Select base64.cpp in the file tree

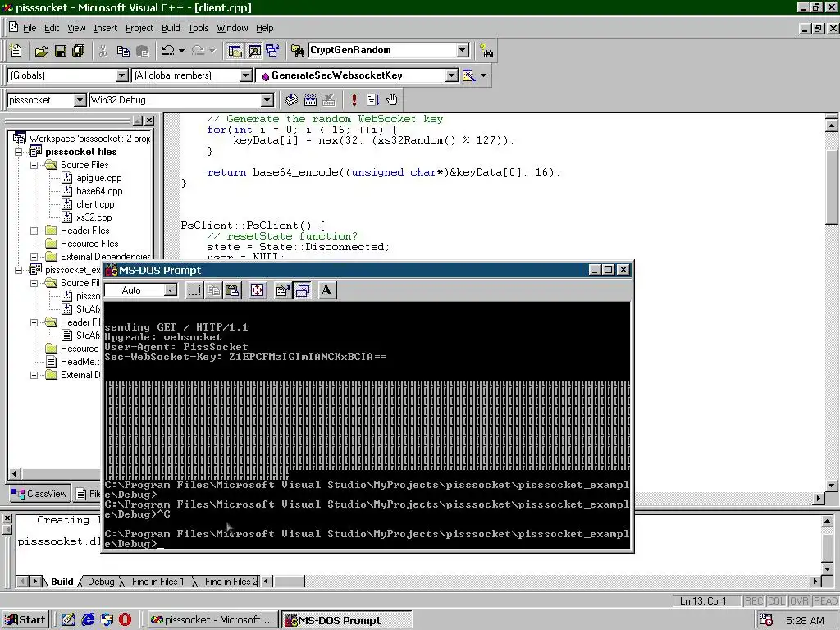click(99, 190)
